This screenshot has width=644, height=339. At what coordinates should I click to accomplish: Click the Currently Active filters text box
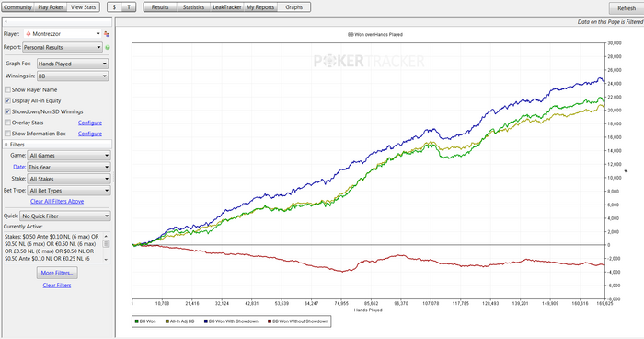tap(53, 248)
